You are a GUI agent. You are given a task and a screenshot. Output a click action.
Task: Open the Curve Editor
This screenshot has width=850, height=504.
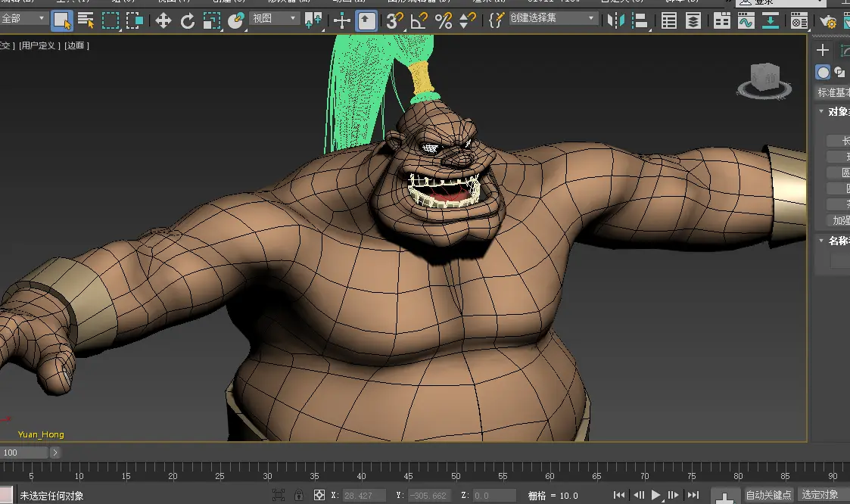tap(746, 20)
